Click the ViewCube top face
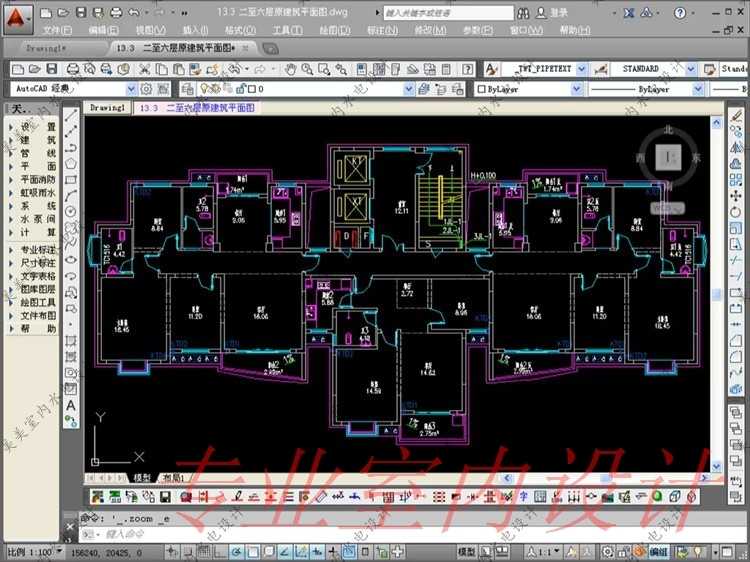This screenshot has height=562, width=750. (671, 157)
